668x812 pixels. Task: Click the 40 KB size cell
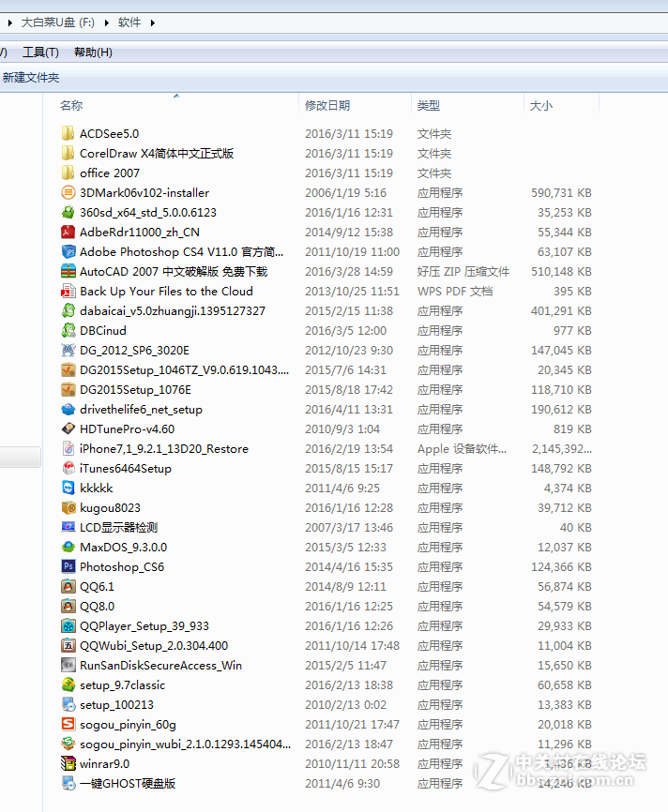576,528
